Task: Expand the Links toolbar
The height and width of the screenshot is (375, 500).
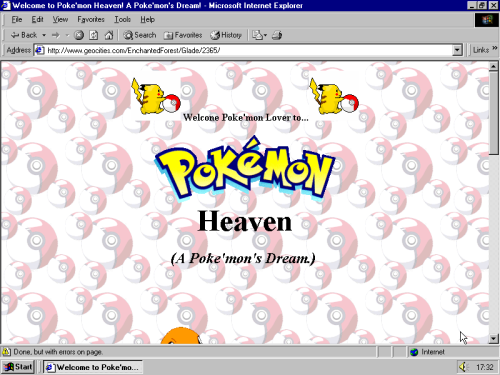Action: tap(495, 48)
